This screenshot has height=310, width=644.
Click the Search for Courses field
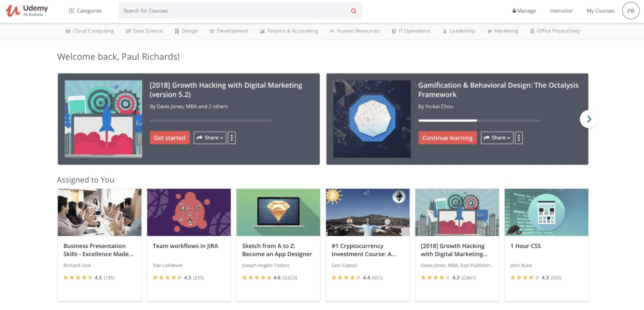click(240, 11)
